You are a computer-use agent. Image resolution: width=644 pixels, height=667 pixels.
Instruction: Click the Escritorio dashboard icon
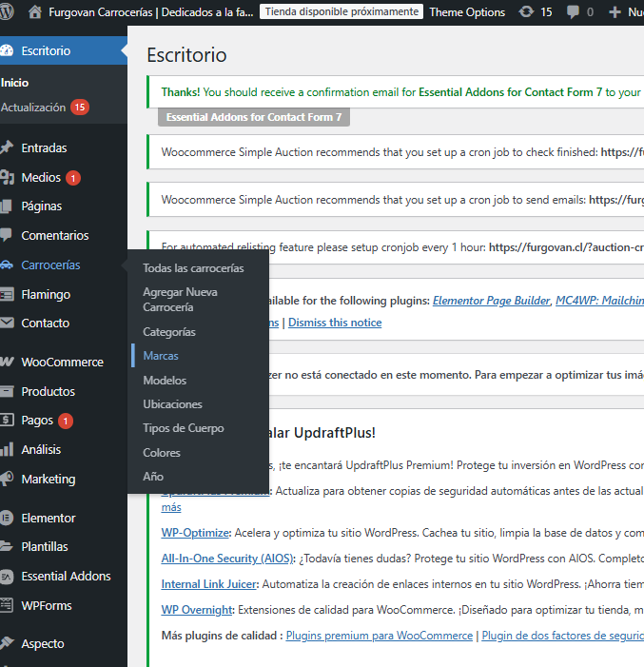click(x=7, y=50)
